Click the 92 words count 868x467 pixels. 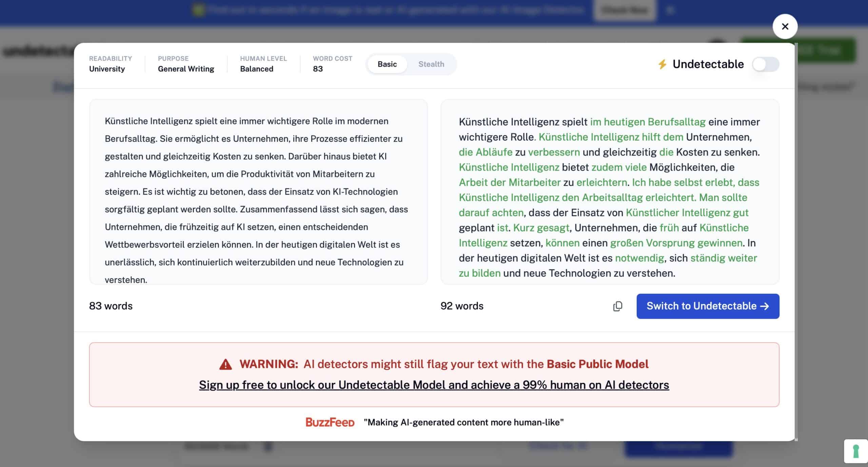click(462, 306)
